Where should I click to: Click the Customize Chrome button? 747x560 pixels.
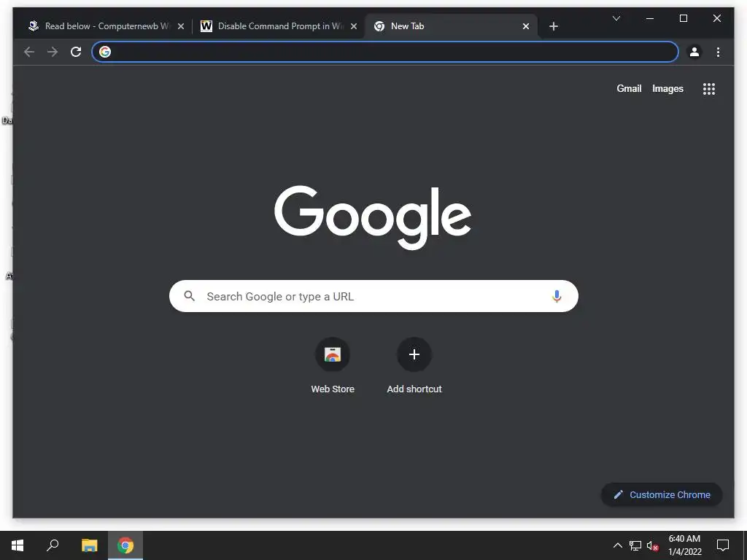coord(662,495)
